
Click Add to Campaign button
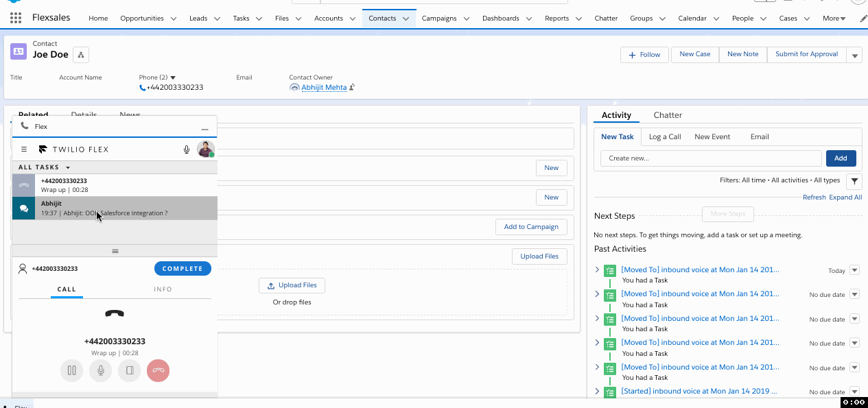coord(532,227)
